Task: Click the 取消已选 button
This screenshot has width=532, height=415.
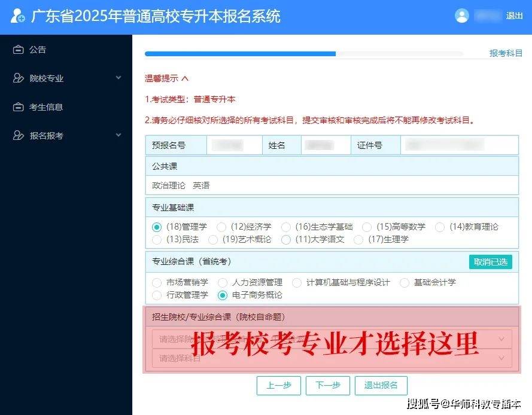Action: [x=491, y=262]
